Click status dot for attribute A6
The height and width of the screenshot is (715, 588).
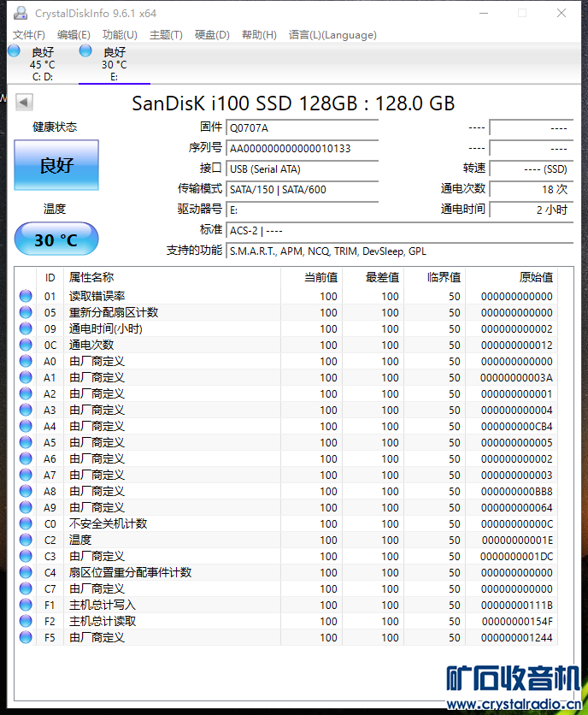[26, 458]
